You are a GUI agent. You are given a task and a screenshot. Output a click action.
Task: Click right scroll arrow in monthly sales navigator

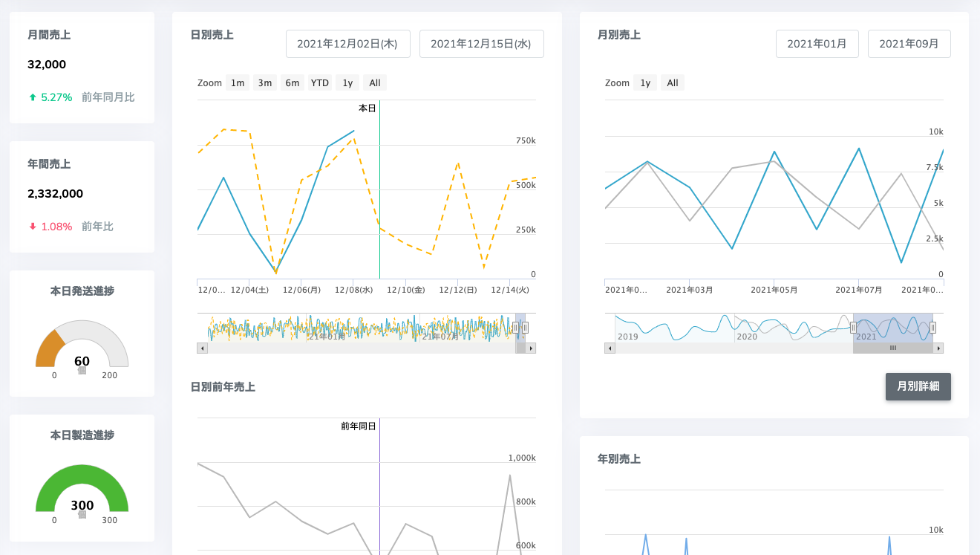(938, 348)
